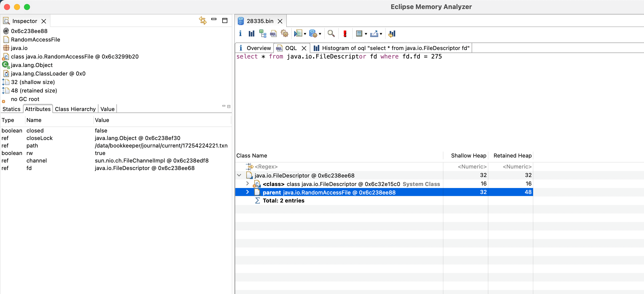The height and width of the screenshot is (294, 644).
Task: Click the Compare to another Heap Dump icon
Action: pos(392,33)
